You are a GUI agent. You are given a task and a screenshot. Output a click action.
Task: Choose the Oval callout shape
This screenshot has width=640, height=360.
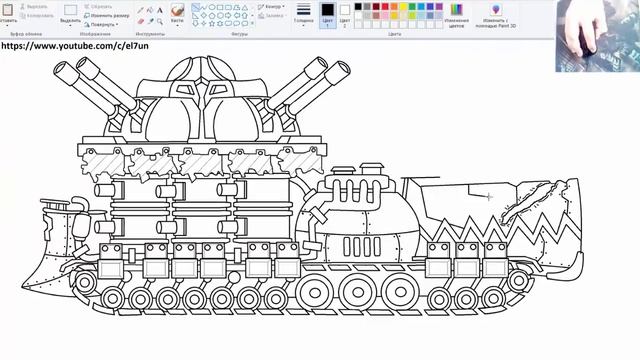pyautogui.click(x=237, y=24)
